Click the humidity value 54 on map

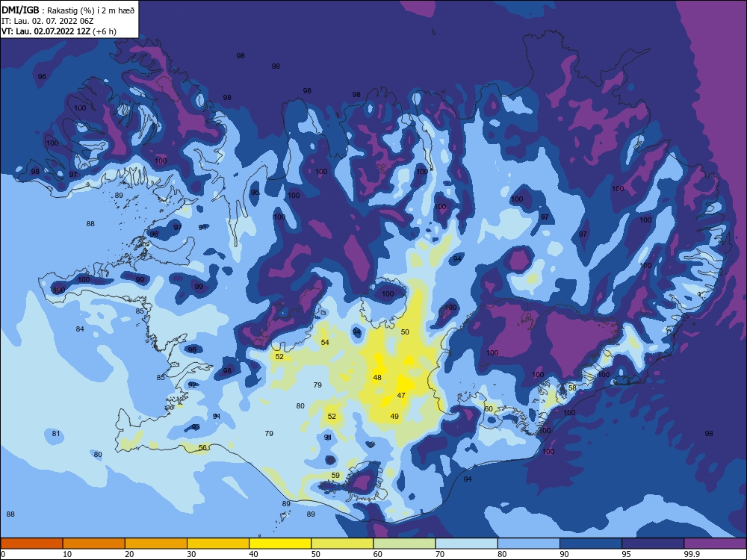click(x=325, y=343)
